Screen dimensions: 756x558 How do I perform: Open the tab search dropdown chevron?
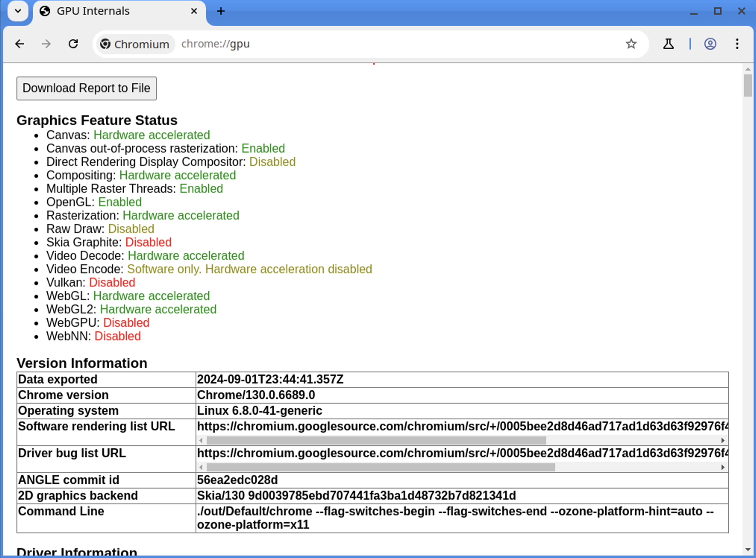[x=18, y=11]
